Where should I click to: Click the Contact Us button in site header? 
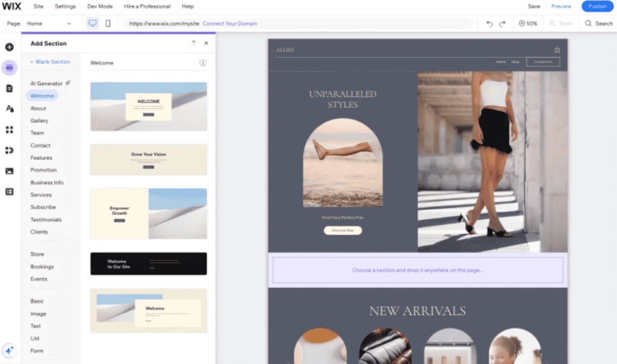tap(543, 62)
